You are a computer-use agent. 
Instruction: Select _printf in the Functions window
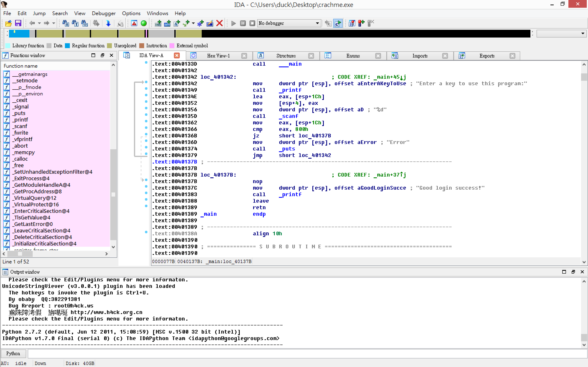coord(21,120)
